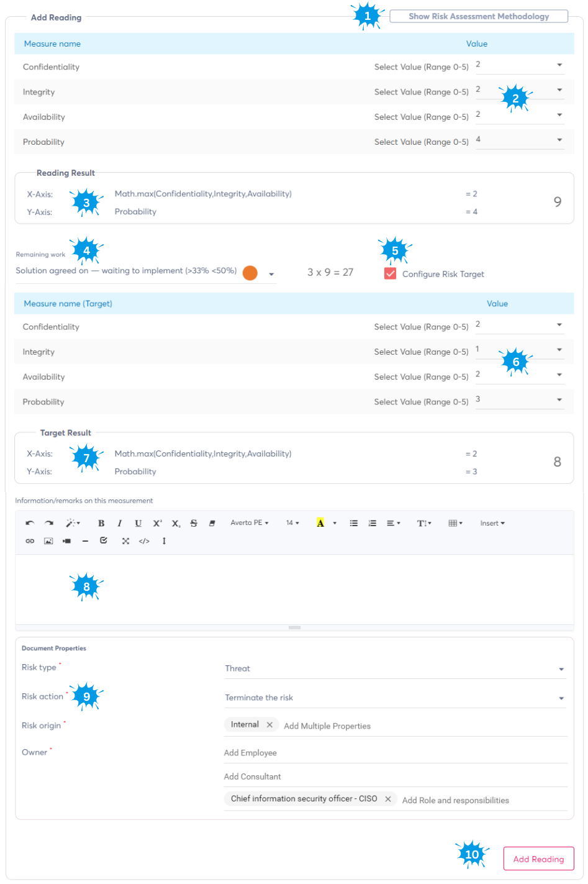This screenshot has width=588, height=884.
Task: Click the undo icon in editor toolbar
Action: pos(30,523)
